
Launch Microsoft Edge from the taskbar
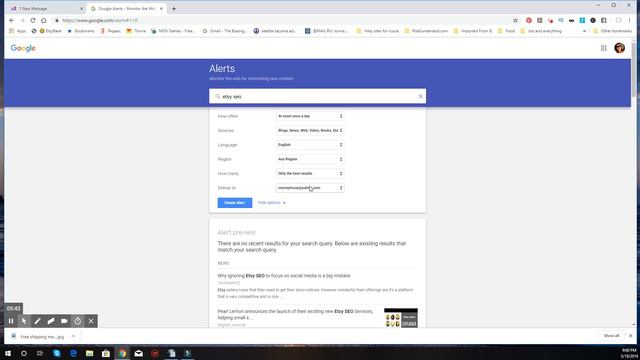pos(73,353)
